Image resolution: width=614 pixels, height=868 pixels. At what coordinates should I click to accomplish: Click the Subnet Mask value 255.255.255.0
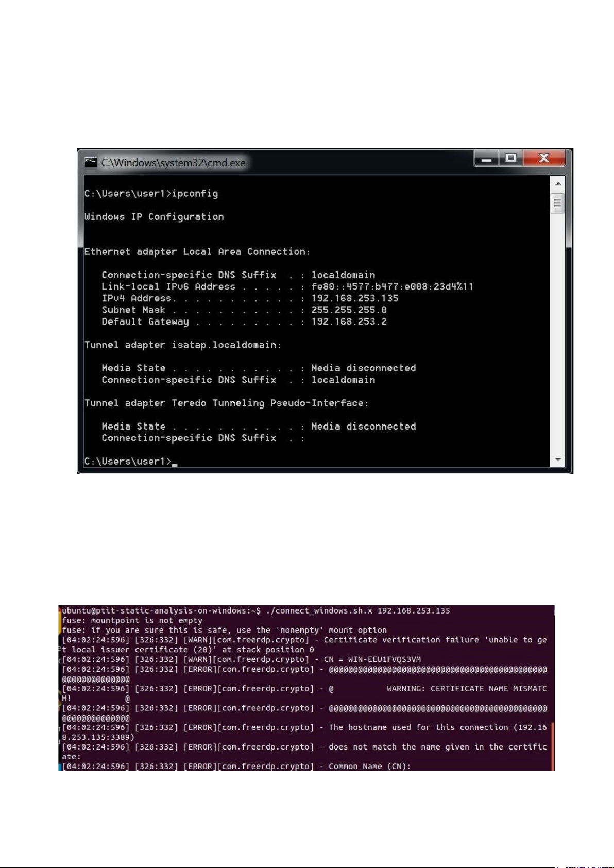[x=349, y=310]
